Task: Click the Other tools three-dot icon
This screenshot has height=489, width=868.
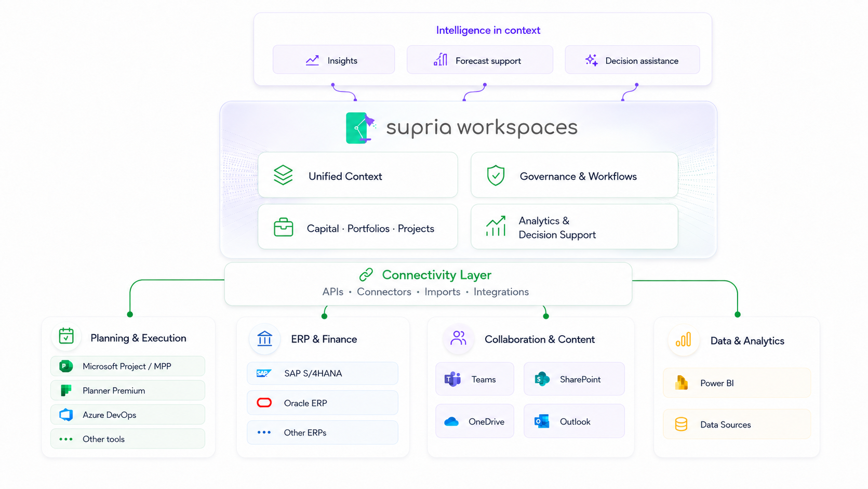Action: coord(66,439)
